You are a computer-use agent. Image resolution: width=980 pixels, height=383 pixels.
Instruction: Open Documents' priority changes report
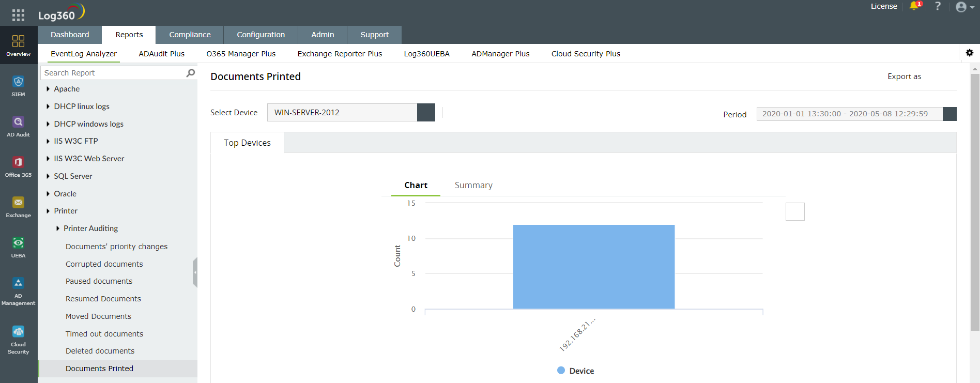point(116,247)
